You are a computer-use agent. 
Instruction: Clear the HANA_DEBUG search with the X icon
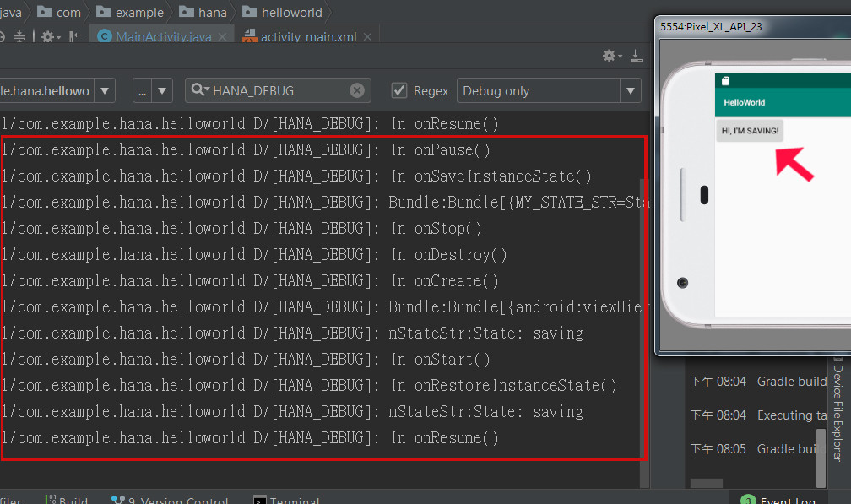click(x=356, y=90)
